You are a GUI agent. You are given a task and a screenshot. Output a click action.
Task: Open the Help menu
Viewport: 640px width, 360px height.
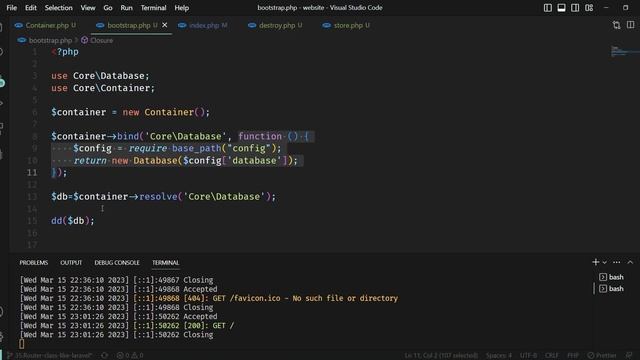click(x=182, y=8)
